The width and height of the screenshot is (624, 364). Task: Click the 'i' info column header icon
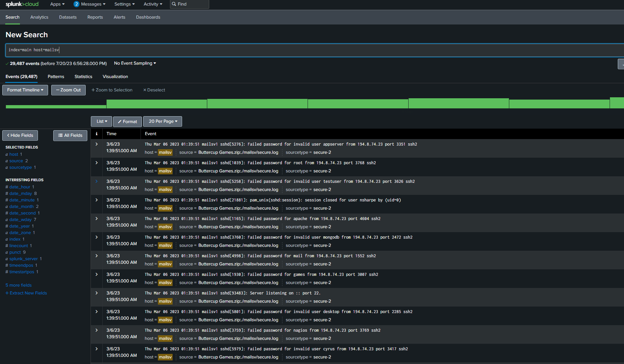pos(96,134)
